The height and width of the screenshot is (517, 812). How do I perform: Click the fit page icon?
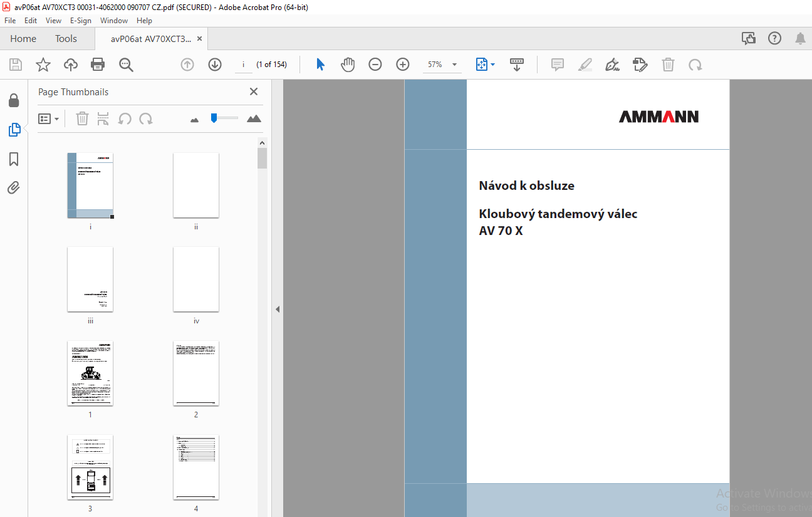point(481,65)
